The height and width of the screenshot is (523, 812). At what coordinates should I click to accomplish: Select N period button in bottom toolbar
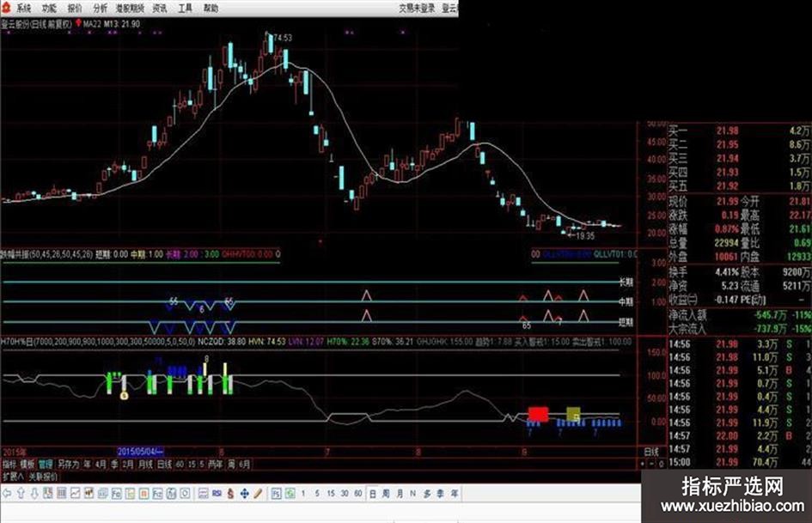[412, 494]
